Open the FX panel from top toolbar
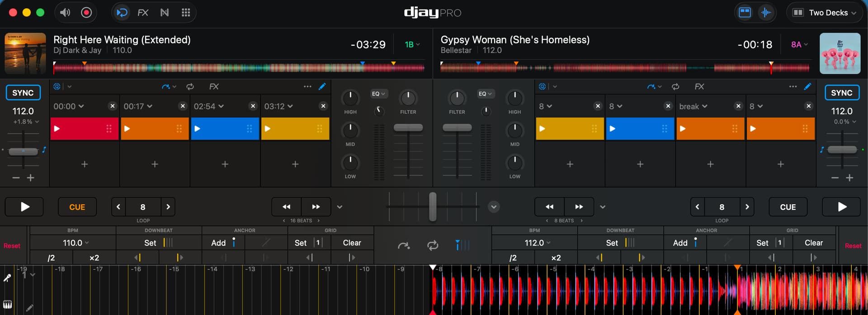 point(143,13)
